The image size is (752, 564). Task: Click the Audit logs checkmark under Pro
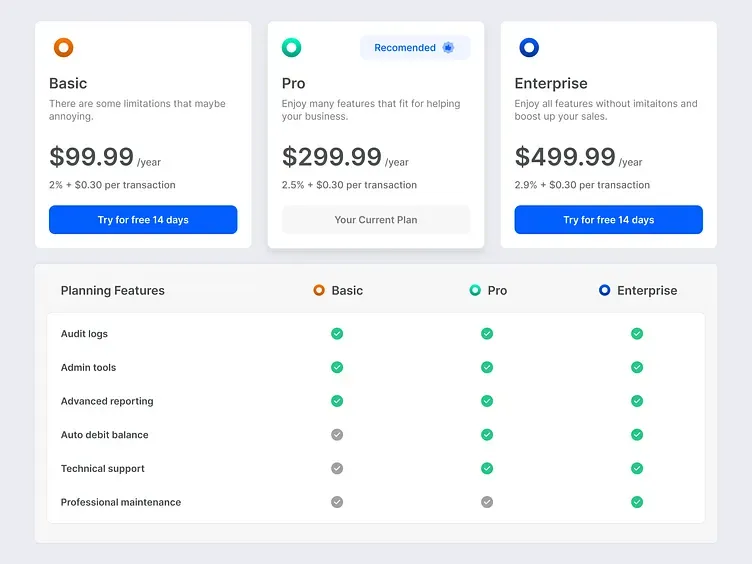click(x=487, y=333)
